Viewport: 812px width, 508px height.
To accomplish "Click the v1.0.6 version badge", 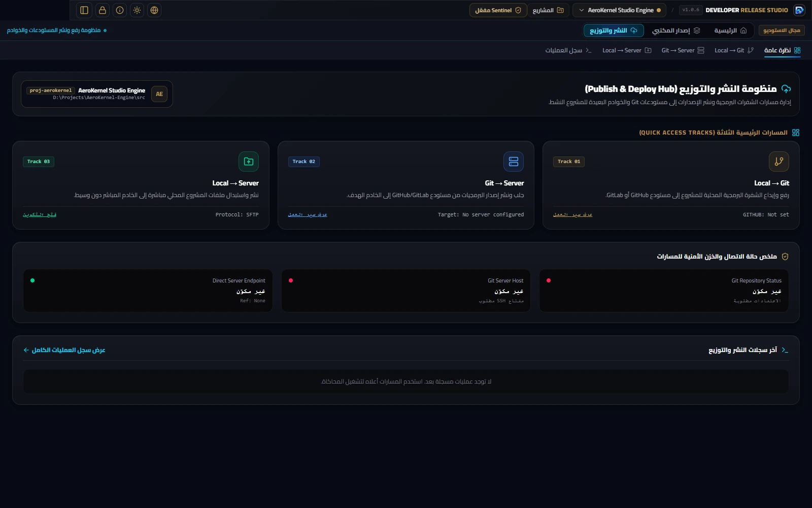I will coord(691,10).
